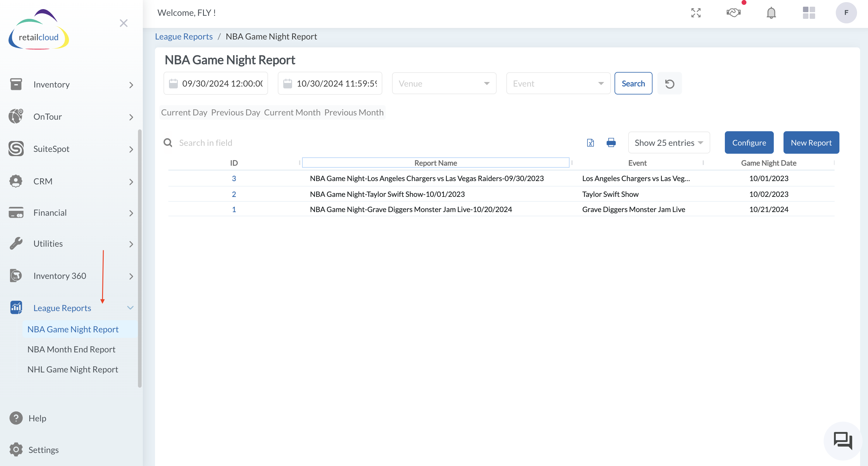The image size is (868, 466).
Task: Open the apps grid icon
Action: coord(809,13)
